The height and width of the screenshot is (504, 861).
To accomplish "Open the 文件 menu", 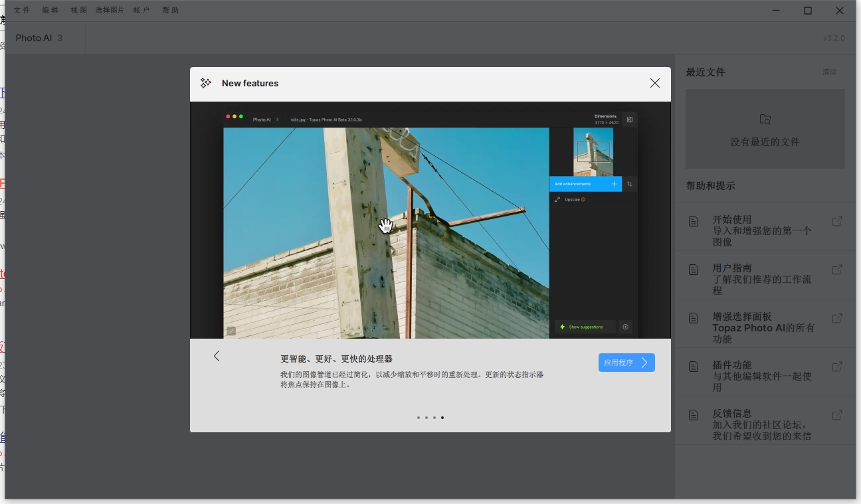I will point(22,10).
